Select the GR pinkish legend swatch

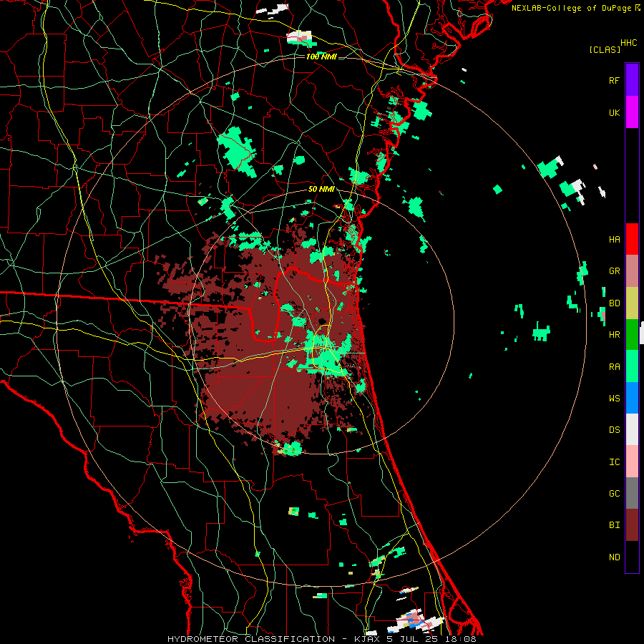click(x=632, y=271)
